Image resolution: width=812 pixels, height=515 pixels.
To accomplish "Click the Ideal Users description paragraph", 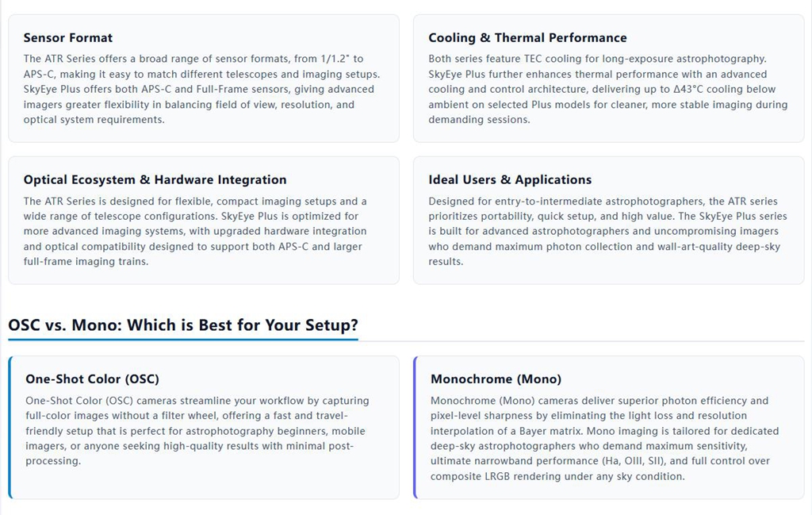I will click(x=607, y=231).
